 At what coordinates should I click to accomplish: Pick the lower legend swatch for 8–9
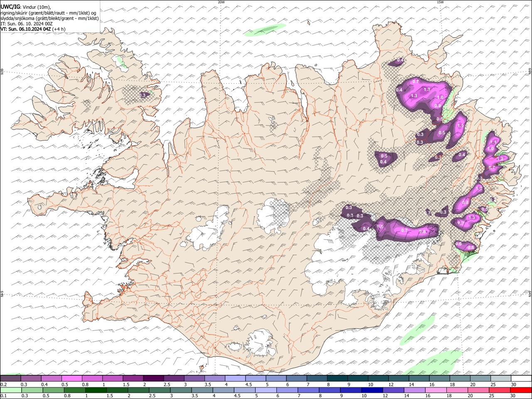point(330,390)
